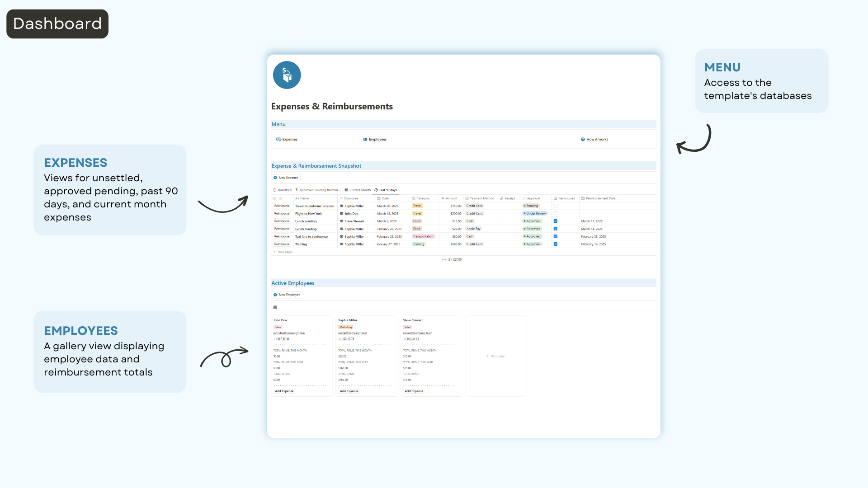Image resolution: width=868 pixels, height=488 pixels.
Task: Open the Transportation category tag dropdown
Action: [x=423, y=236]
